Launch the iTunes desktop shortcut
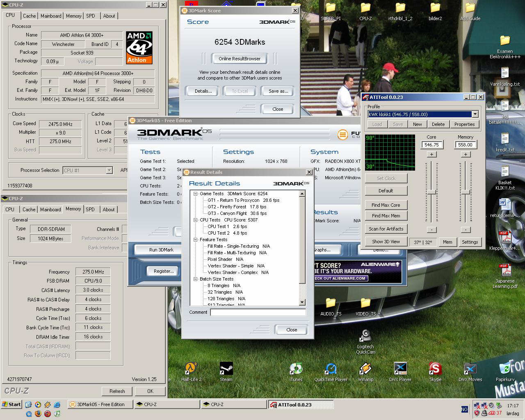 [296, 372]
